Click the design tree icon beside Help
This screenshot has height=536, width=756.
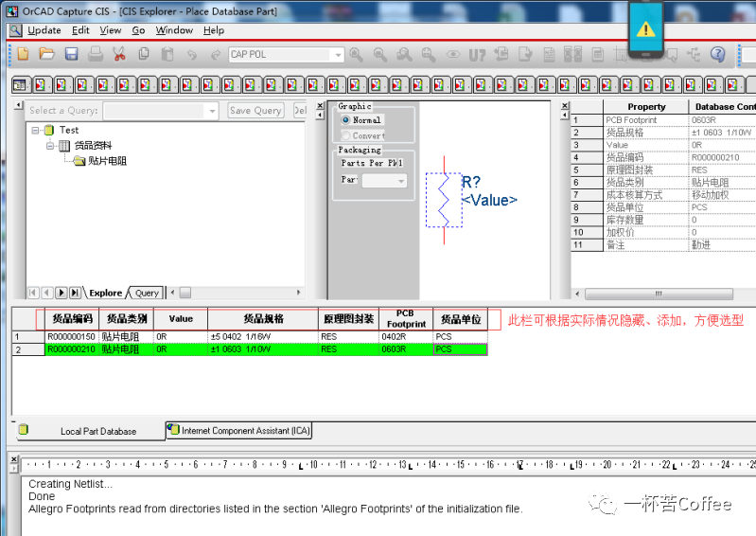694,55
